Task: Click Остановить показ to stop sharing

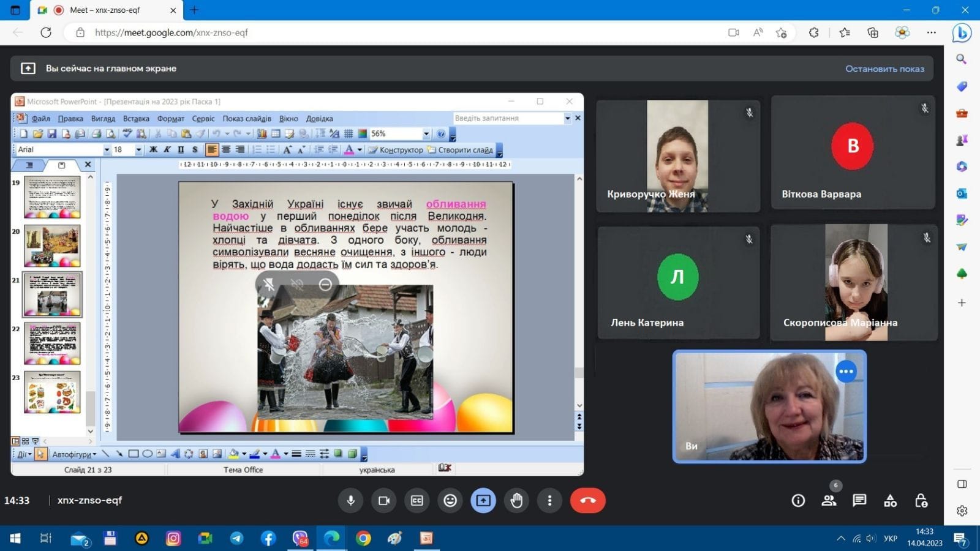Action: tap(884, 69)
